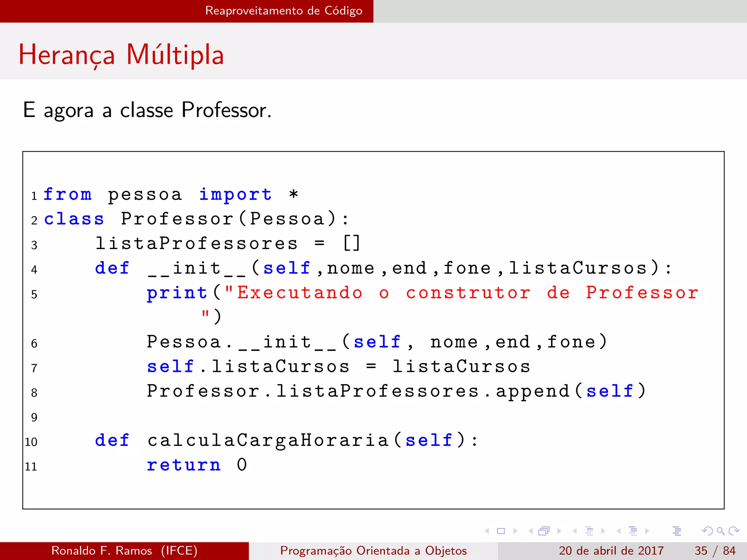Go to the previous subsection arrow
The width and height of the screenshot is (747, 560).
coord(575,531)
